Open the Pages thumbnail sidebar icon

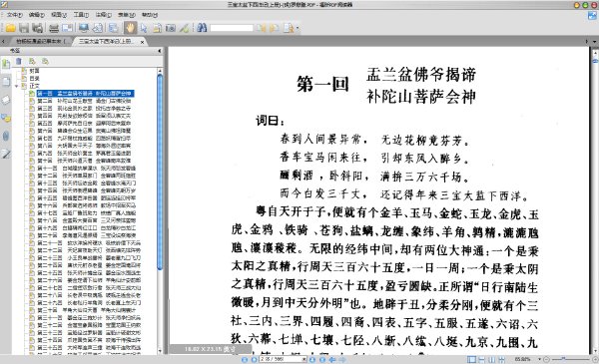tap(6, 81)
